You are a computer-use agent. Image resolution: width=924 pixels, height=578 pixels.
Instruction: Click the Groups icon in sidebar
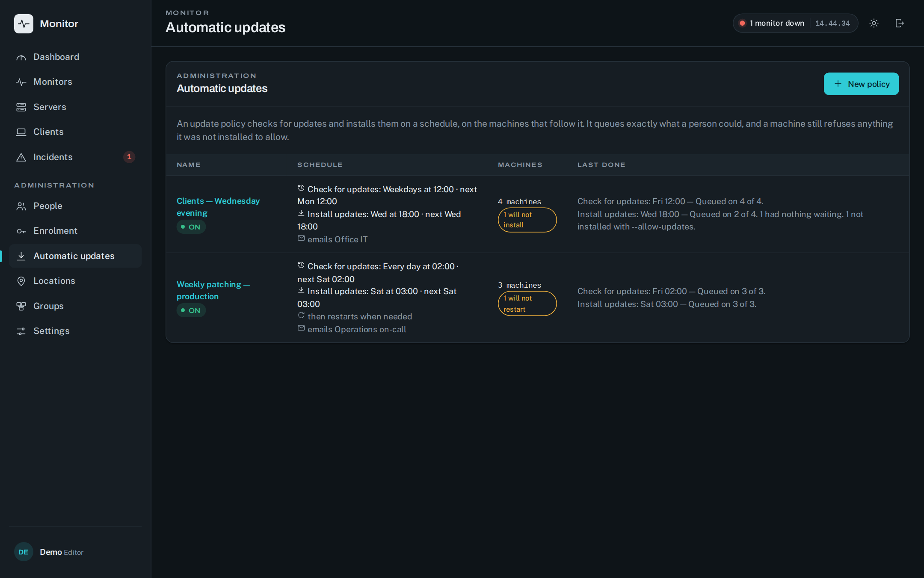pos(21,306)
